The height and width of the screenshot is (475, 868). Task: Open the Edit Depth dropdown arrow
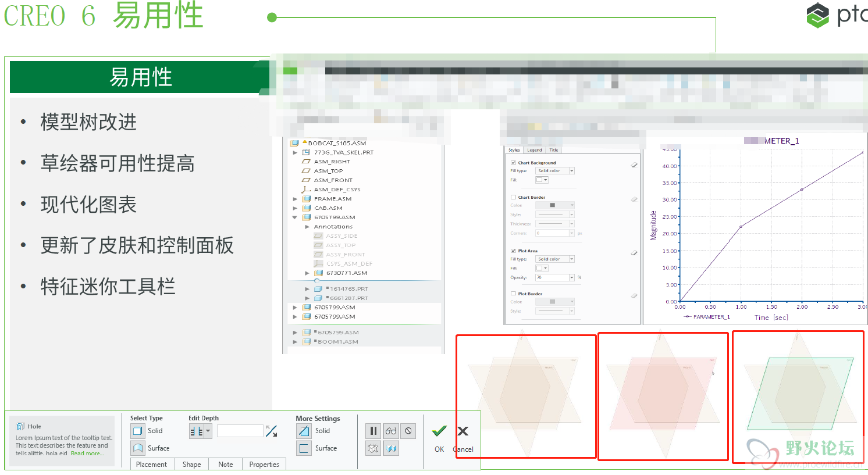point(208,431)
